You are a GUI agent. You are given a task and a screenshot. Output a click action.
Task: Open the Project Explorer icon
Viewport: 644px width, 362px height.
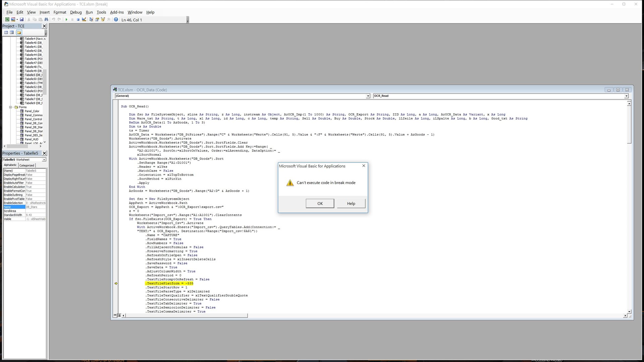click(x=91, y=19)
